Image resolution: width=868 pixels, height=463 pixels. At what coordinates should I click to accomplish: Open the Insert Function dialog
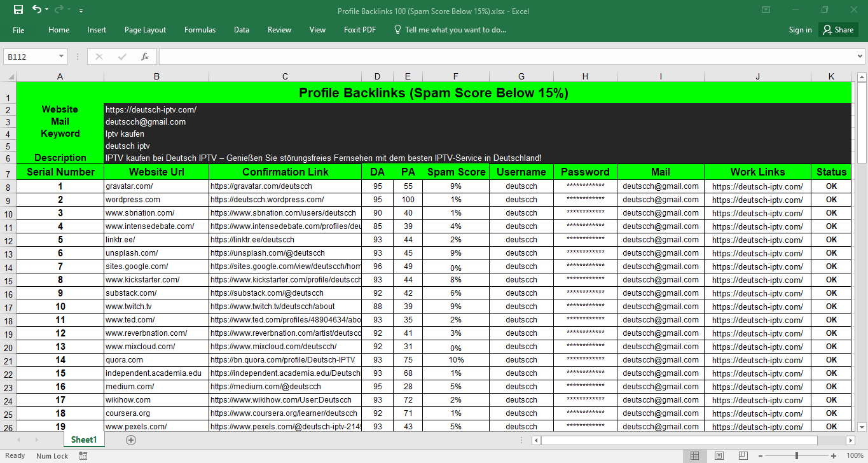coord(146,56)
